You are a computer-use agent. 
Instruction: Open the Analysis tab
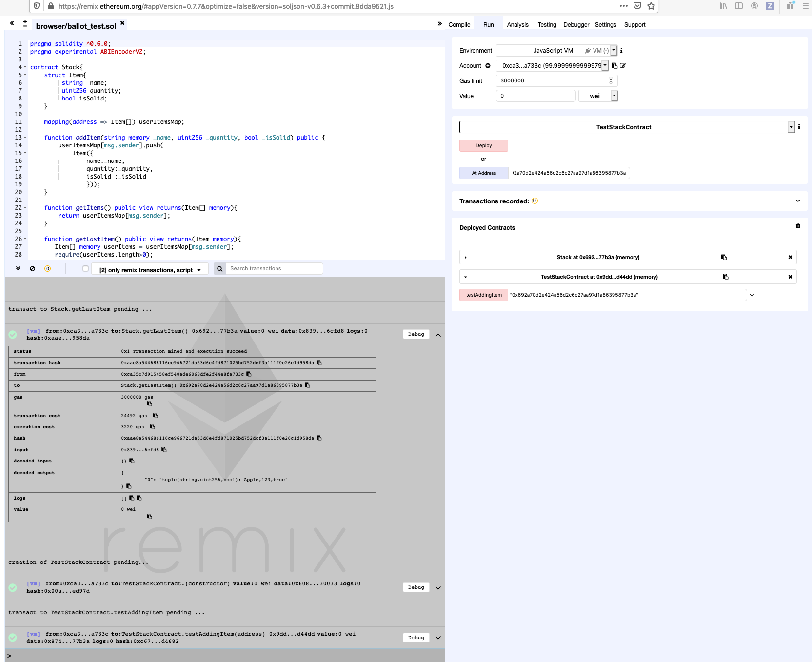[x=517, y=25]
